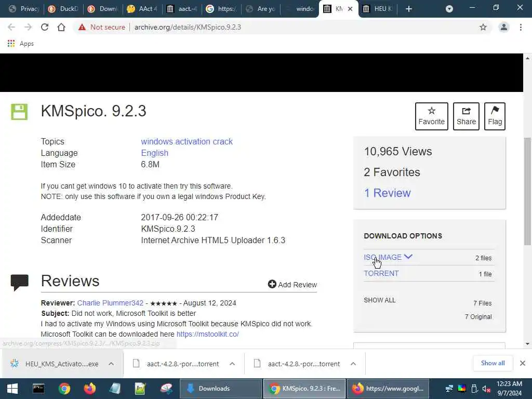This screenshot has width=532, height=399.
Task: Open the Apps shortcut grid
Action: (11, 44)
